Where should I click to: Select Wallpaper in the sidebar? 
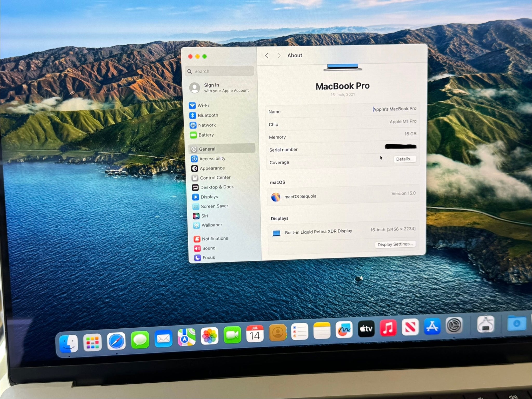pyautogui.click(x=211, y=225)
